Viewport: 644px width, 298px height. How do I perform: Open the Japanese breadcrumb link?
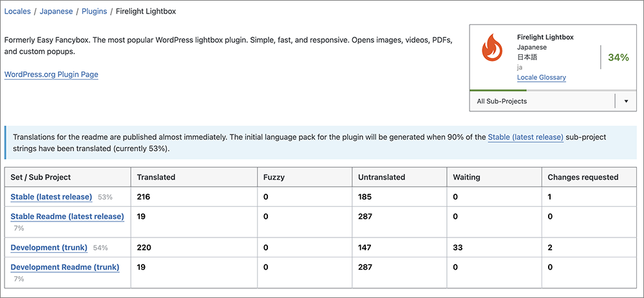tap(56, 12)
